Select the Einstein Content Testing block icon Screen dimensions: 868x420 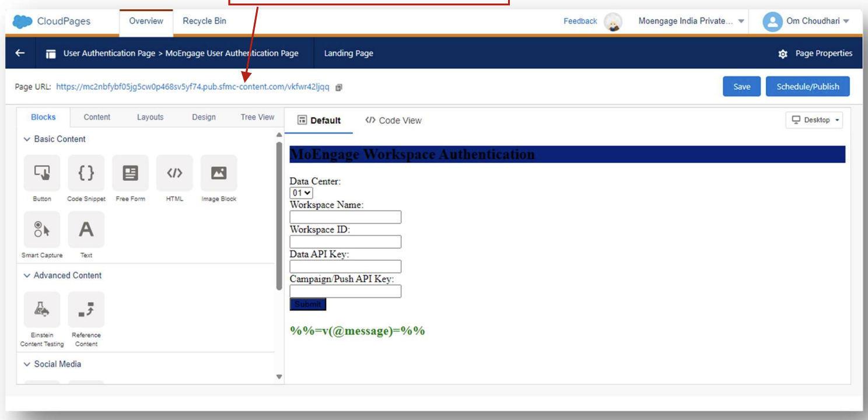tap(42, 310)
